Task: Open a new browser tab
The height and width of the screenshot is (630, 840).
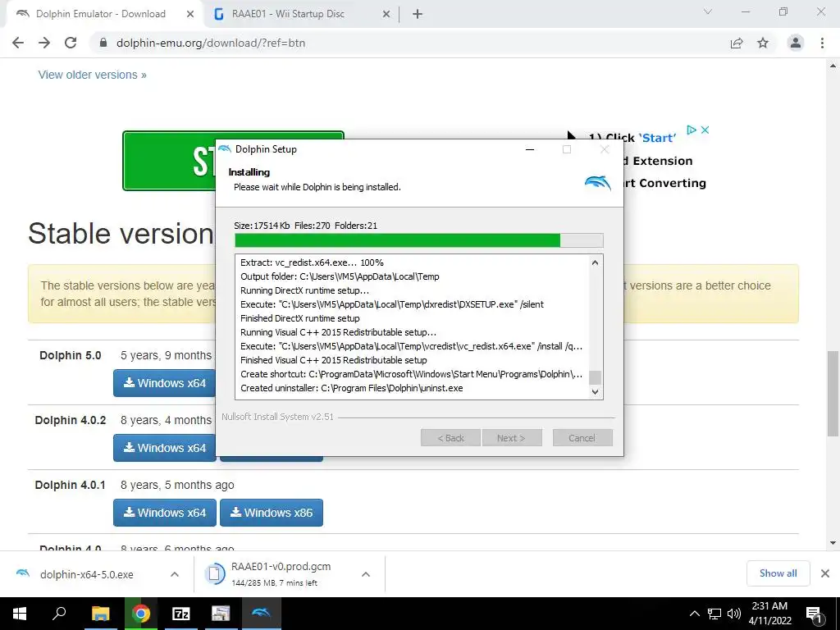Action: (418, 14)
